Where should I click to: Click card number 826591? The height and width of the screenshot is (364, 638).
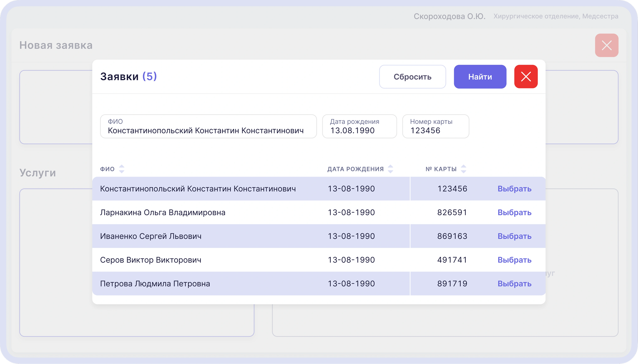(452, 213)
